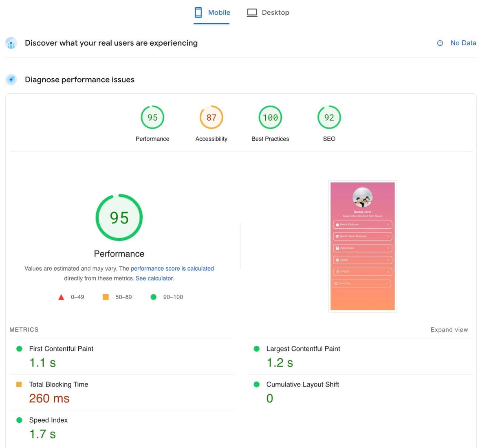Image resolution: width=489 pixels, height=448 pixels.
Task: Click the orange square icon beside Total Blocking Time
Action: point(19,384)
